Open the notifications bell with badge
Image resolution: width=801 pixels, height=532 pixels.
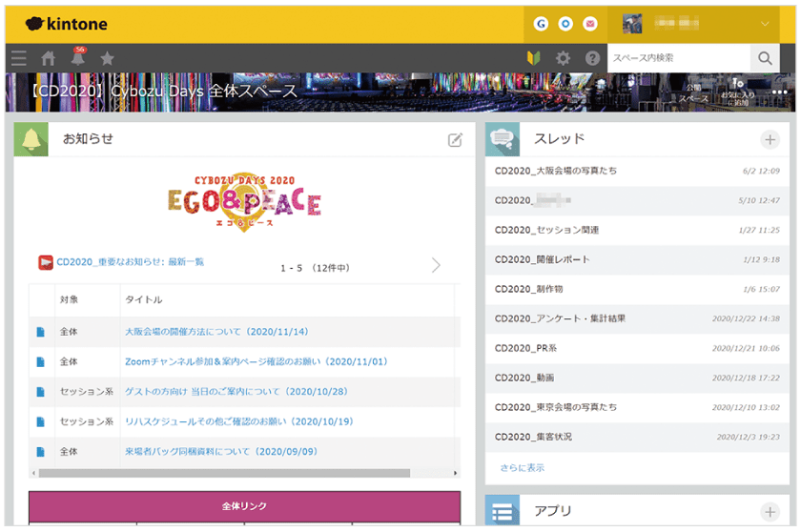click(x=78, y=56)
